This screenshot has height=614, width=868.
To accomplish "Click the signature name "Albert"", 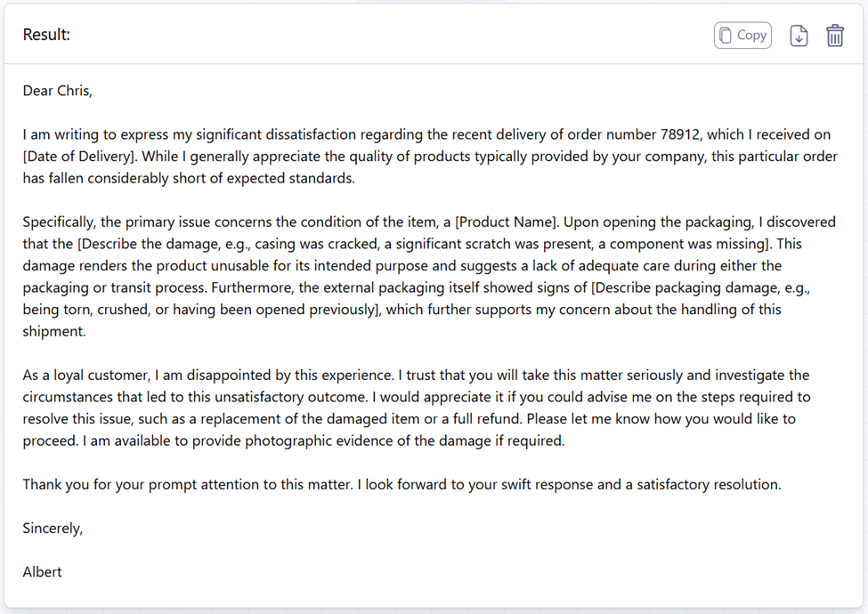I will click(x=42, y=572).
